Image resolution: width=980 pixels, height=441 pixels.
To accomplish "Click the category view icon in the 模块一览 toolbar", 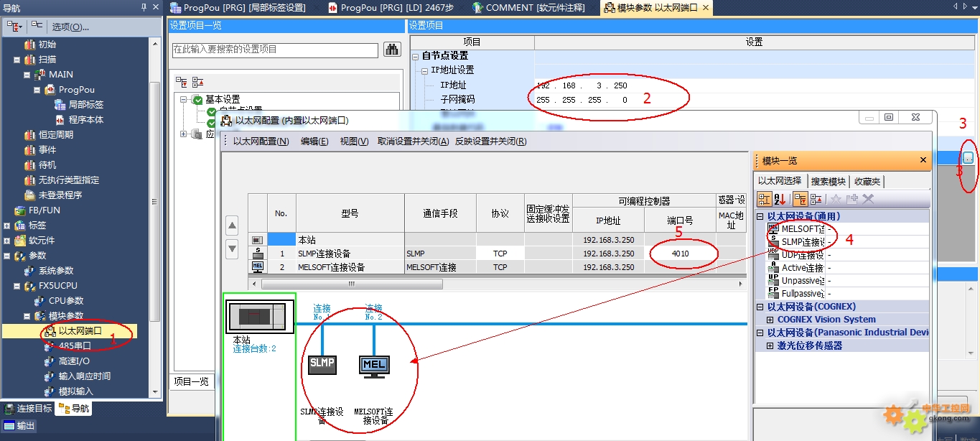I will 765,199.
